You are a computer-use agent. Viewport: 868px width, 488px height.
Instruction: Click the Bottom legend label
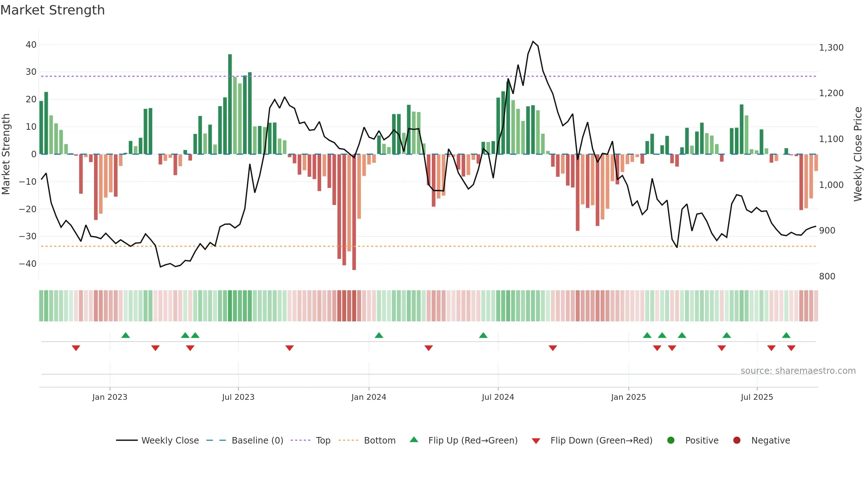click(x=380, y=440)
